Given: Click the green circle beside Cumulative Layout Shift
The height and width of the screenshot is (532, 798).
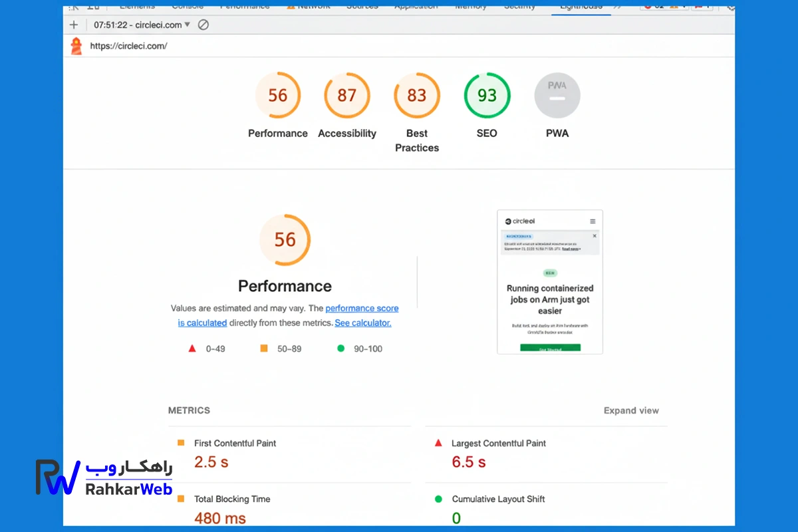Looking at the screenshot, I should [438, 499].
